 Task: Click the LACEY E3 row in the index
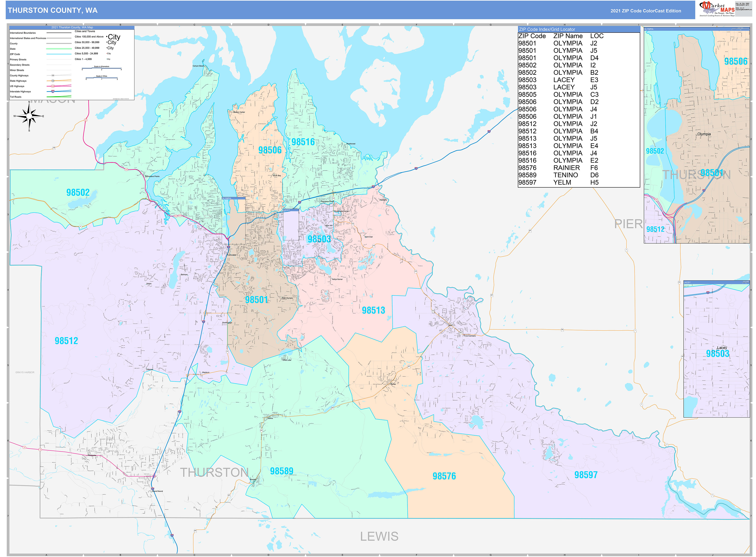579,80
